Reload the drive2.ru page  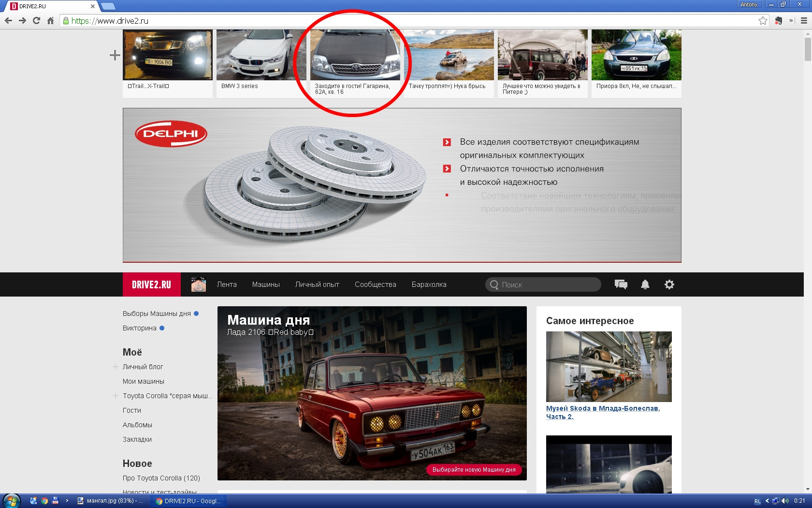36,21
